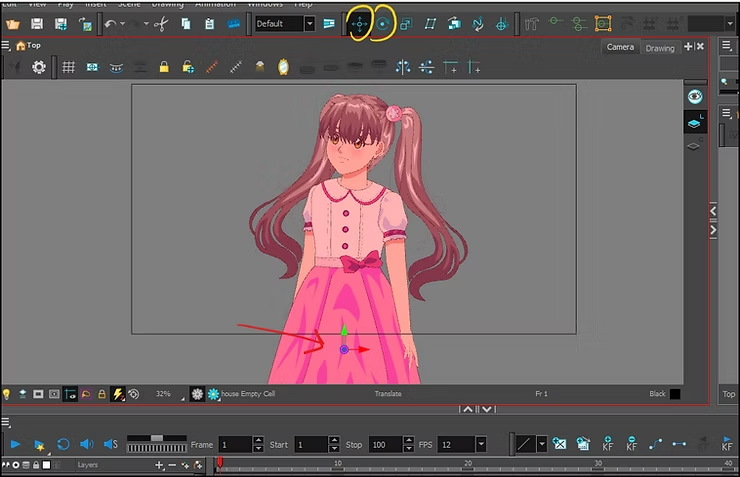Open a scene with the folder icon
740x477 pixels.
point(12,24)
